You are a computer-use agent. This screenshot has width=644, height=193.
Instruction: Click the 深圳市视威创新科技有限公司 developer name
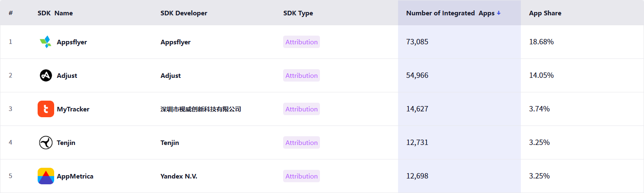[x=201, y=109]
